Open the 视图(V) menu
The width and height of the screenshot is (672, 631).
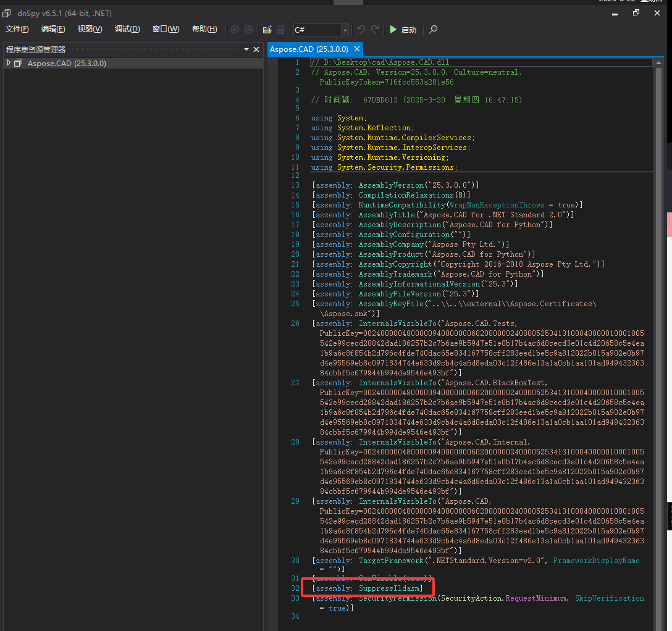[x=90, y=29]
